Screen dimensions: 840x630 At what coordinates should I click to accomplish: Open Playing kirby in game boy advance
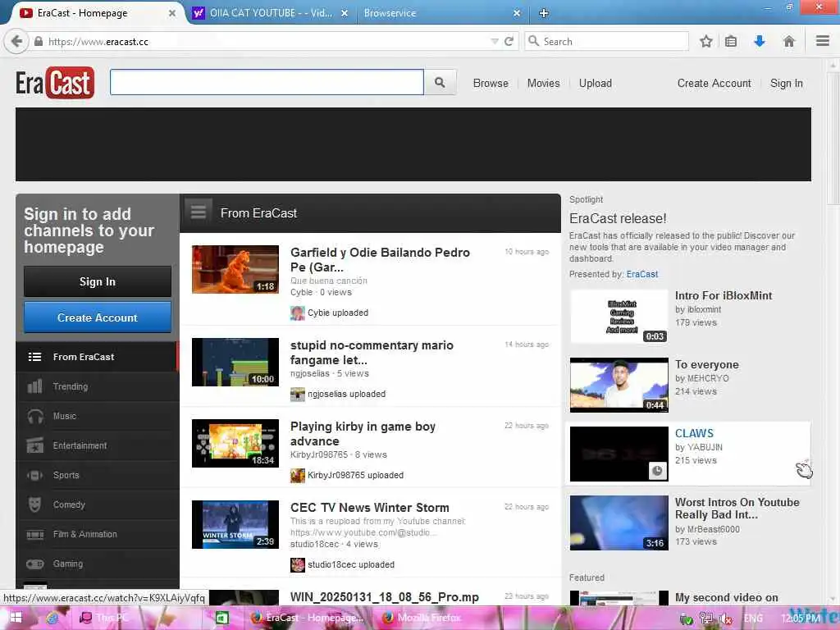click(363, 434)
